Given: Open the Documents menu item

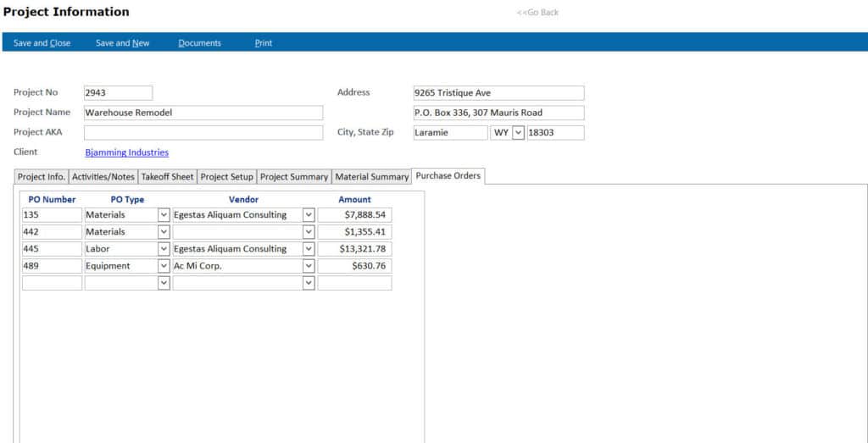Looking at the screenshot, I should (199, 43).
